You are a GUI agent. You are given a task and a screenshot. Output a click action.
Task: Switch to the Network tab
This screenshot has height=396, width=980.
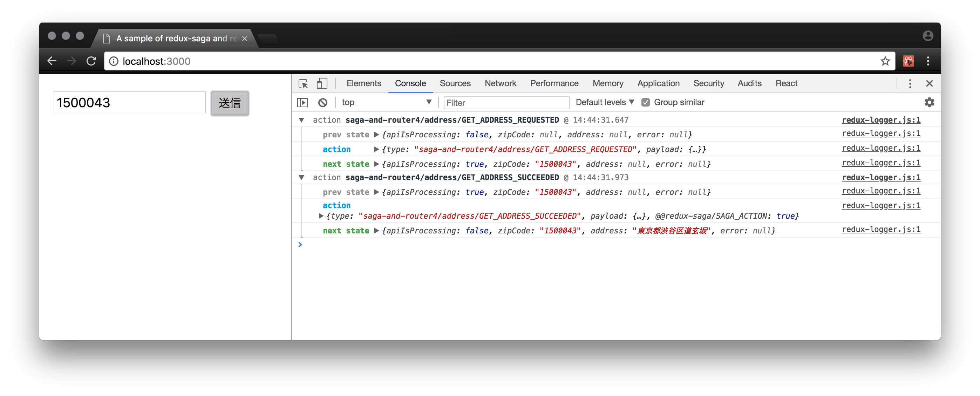[501, 83]
